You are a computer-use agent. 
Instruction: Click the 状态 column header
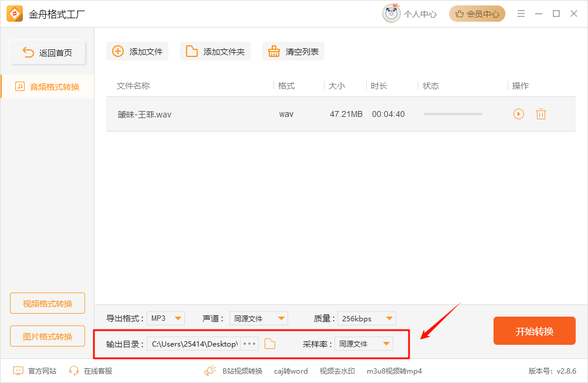point(431,86)
